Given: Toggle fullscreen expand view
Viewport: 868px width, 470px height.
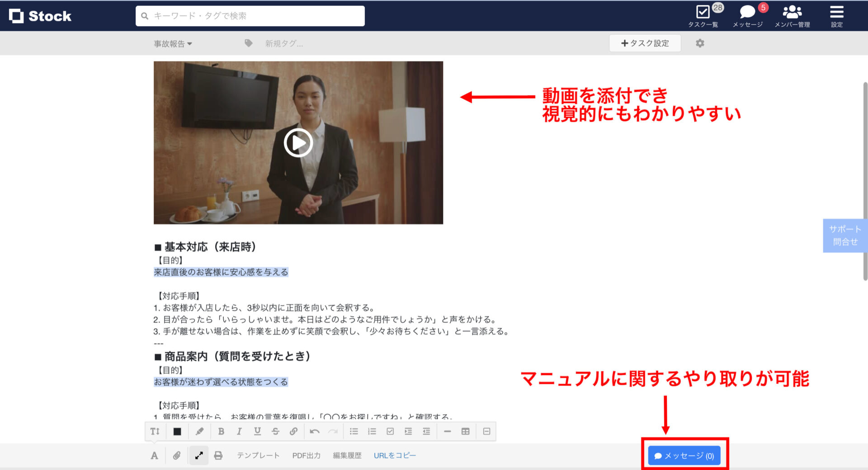Looking at the screenshot, I should point(199,456).
